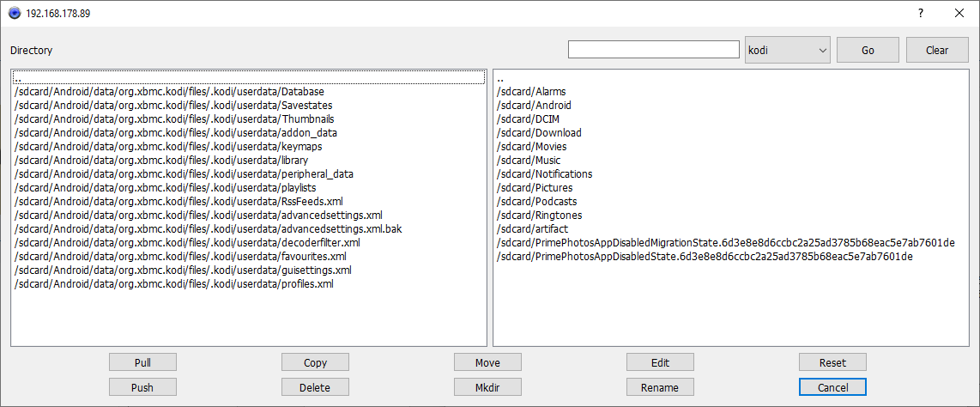Select the userdata/decoderfilter.xml file

249,243
